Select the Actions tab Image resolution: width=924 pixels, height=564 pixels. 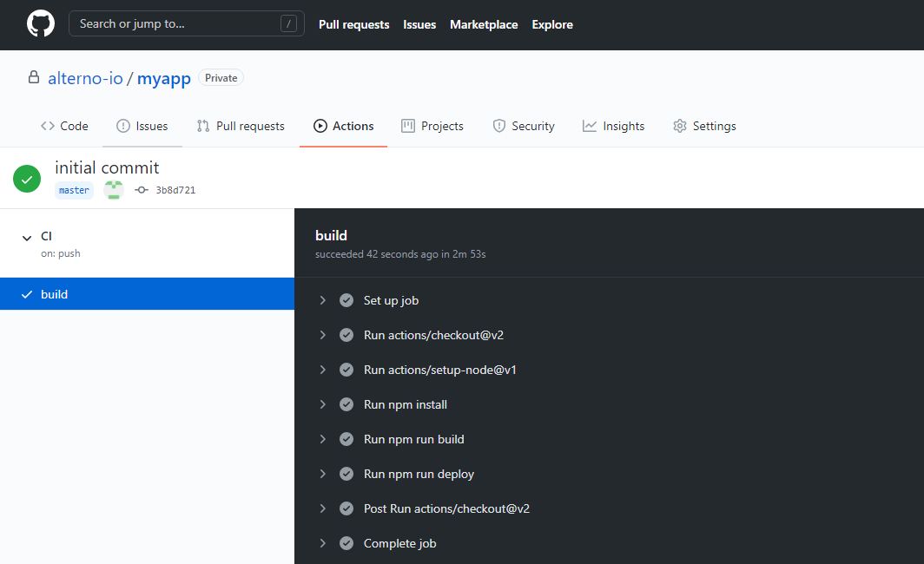click(x=344, y=126)
